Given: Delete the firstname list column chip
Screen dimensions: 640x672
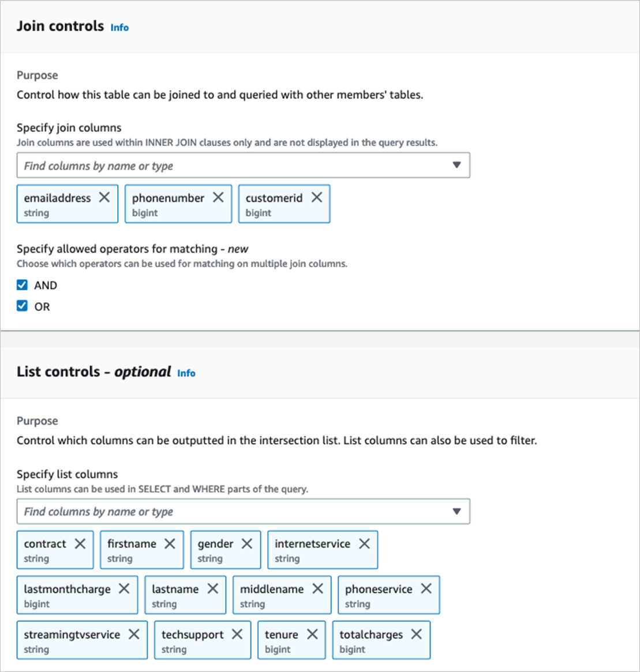Looking at the screenshot, I should click(170, 543).
